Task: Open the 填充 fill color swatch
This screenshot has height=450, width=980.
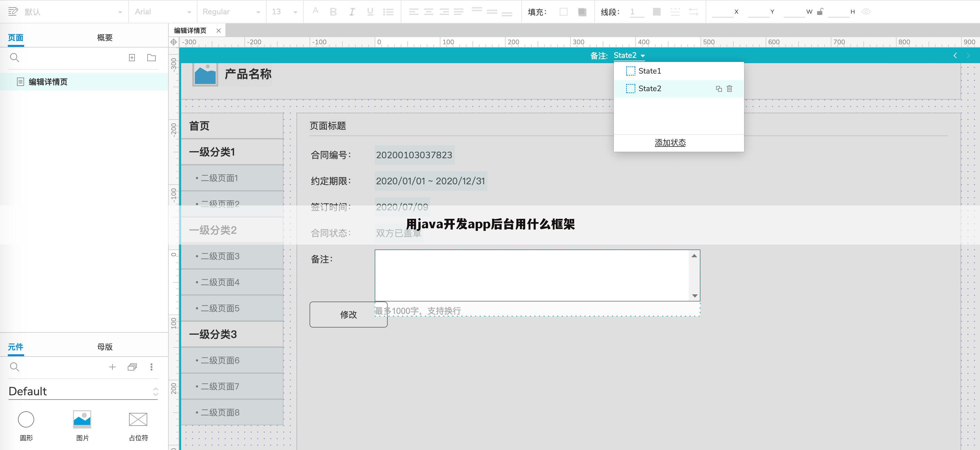Action: coord(563,12)
